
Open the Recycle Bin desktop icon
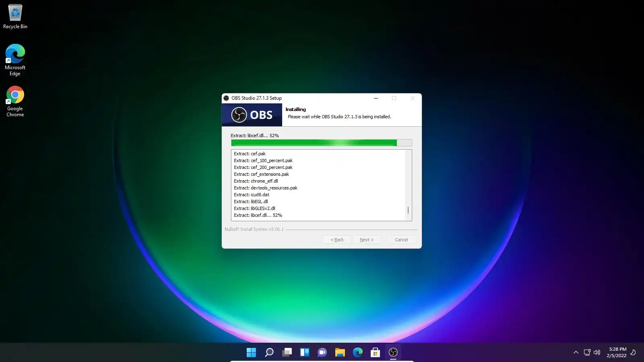pyautogui.click(x=15, y=16)
